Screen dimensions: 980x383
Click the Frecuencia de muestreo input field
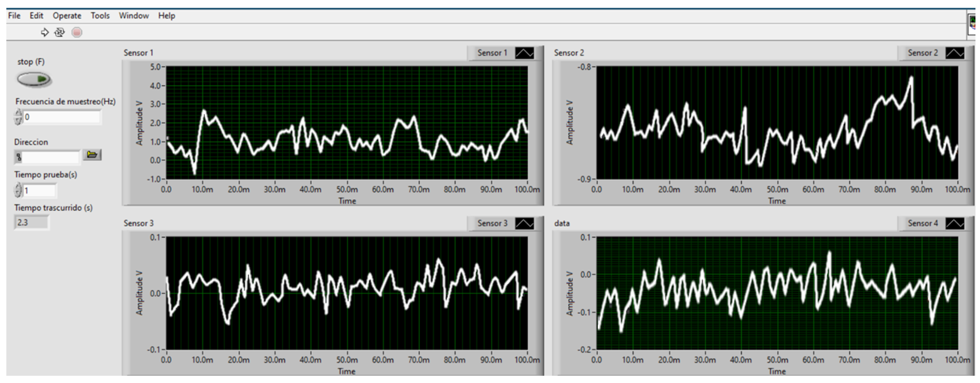point(62,117)
